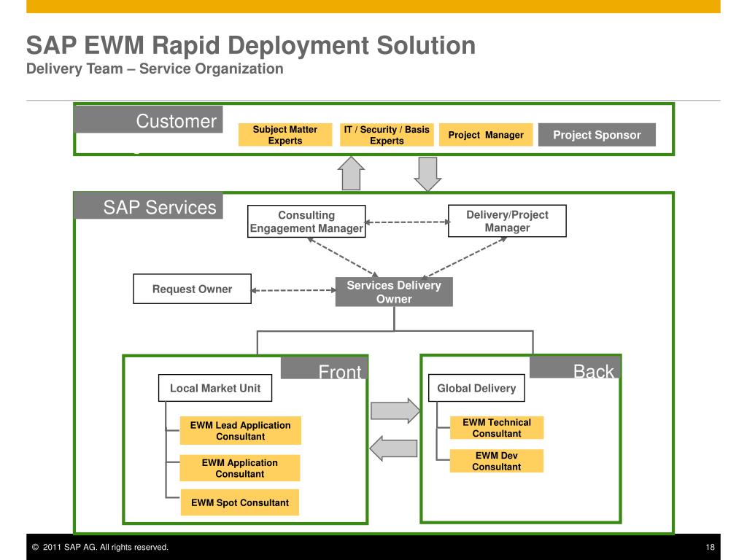Click the Customer section label
Screen dimensions: 747x560
click(149, 120)
